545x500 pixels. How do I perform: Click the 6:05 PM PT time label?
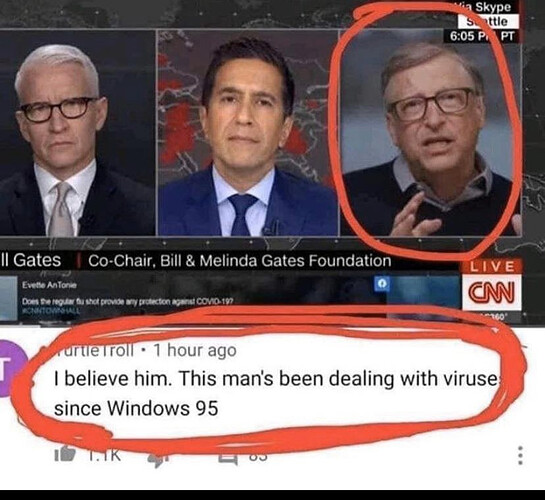click(481, 36)
